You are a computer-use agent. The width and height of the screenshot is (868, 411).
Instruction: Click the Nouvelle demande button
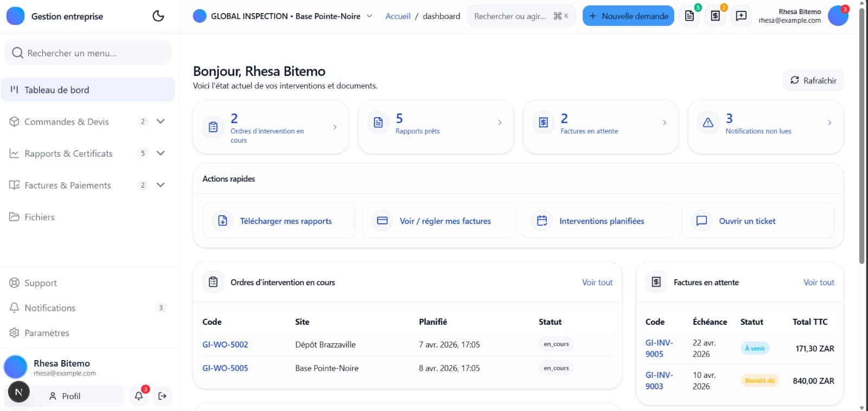[628, 16]
